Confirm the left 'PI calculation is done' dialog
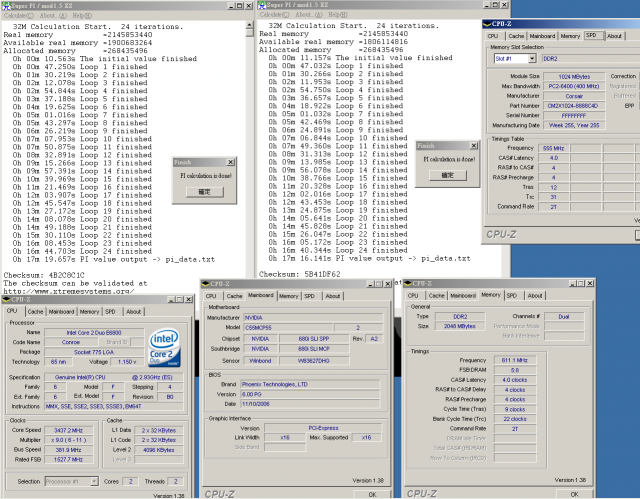The image size is (640, 499). pyautogui.click(x=204, y=192)
